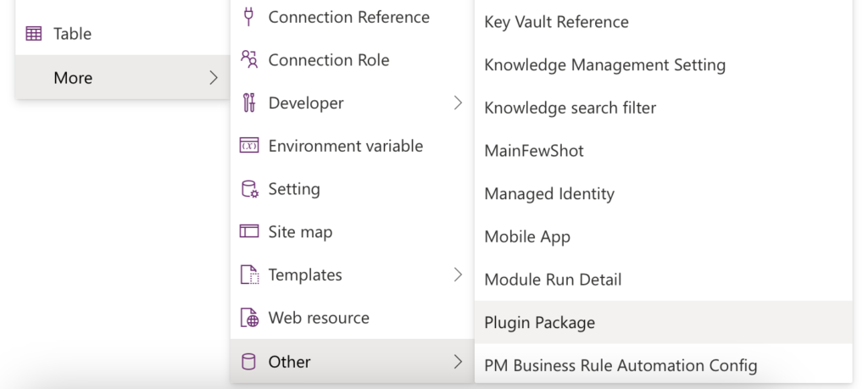
Task: Click the Table grid icon
Action: (x=34, y=34)
